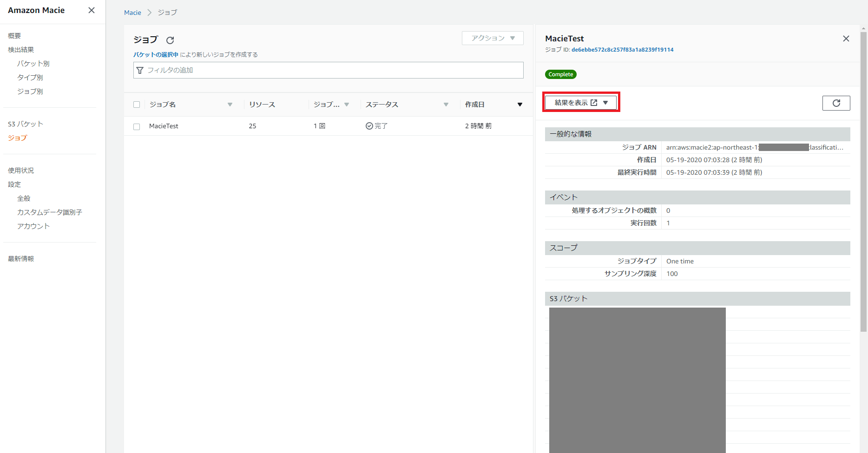Click the filter funnel icon

click(140, 70)
